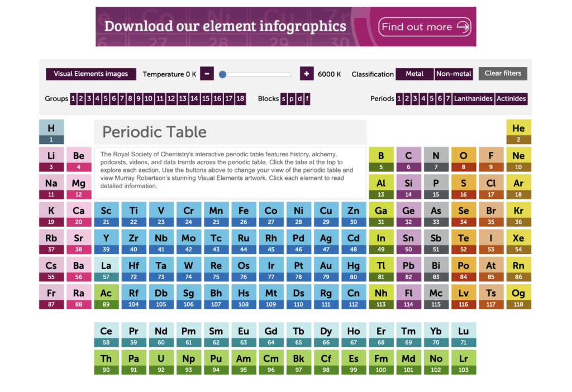Select the Gold (Au) element tile
572x392 pixels.
[x=326, y=269]
